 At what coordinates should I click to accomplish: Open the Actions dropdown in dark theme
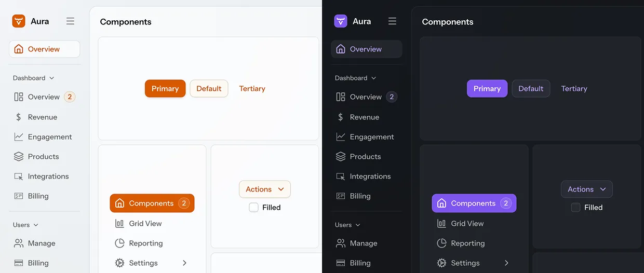click(x=587, y=189)
